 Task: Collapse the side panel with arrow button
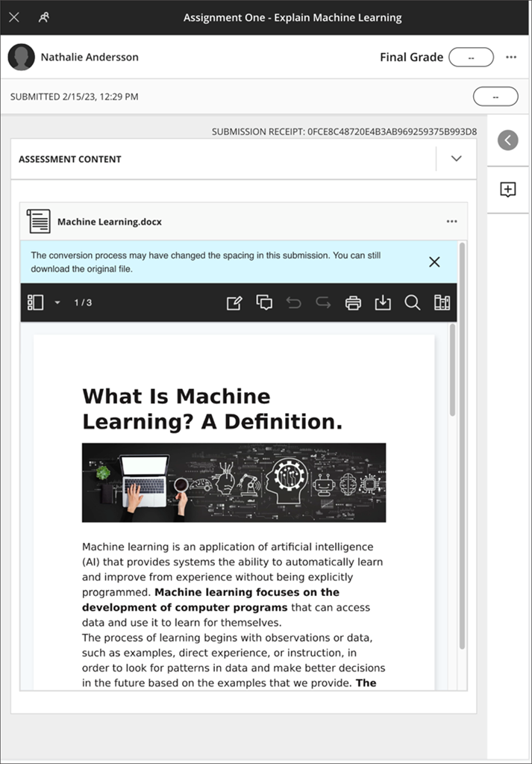tap(508, 140)
